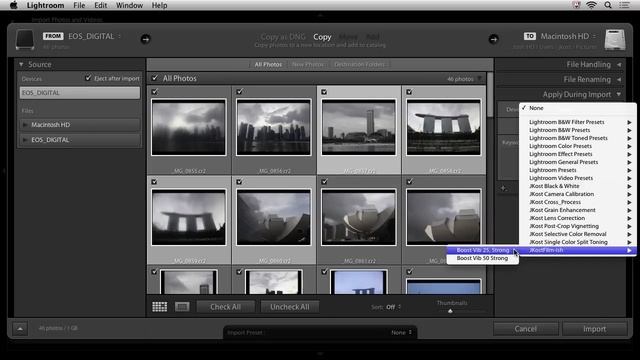
Task: Click the Uncheck All button
Action: (290, 307)
